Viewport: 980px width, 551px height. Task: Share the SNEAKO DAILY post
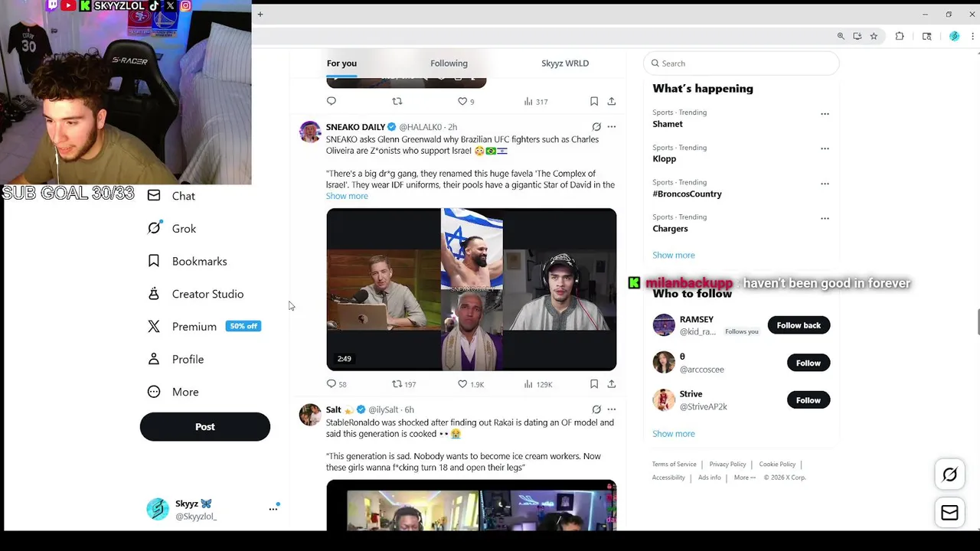(611, 384)
